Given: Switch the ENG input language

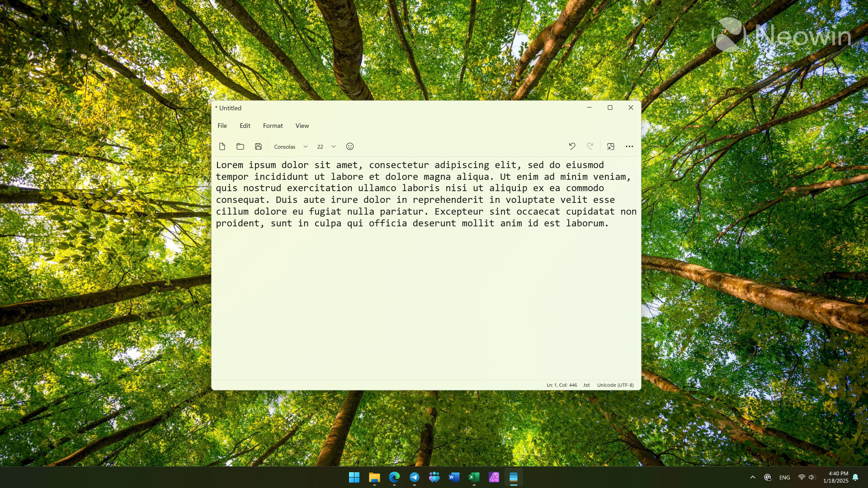Looking at the screenshot, I should click(785, 477).
